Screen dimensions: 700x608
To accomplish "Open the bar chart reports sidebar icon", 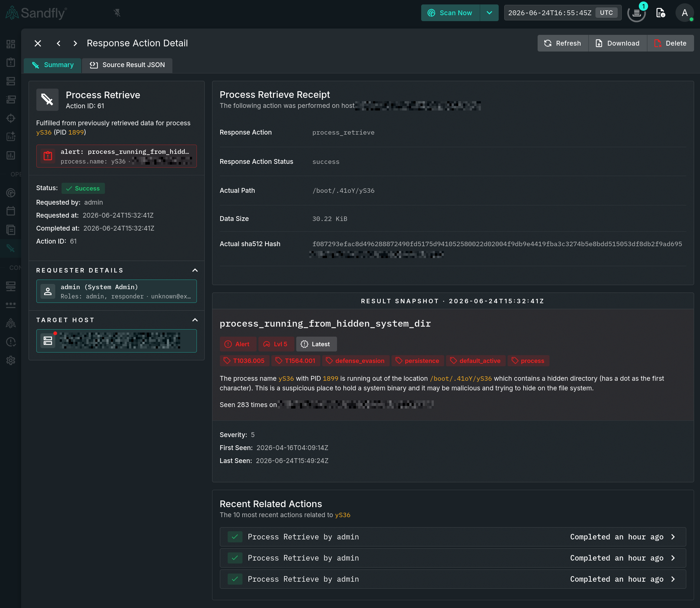I will [11, 155].
